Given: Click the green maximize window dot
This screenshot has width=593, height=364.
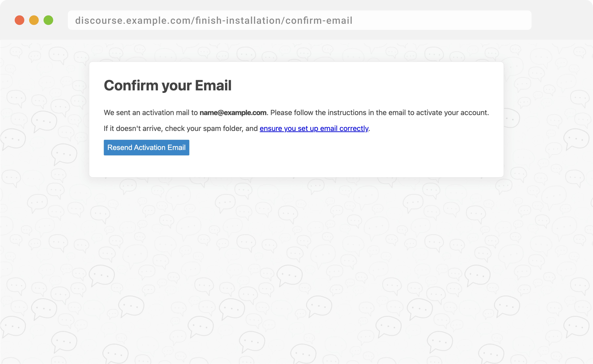Looking at the screenshot, I should 48,20.
